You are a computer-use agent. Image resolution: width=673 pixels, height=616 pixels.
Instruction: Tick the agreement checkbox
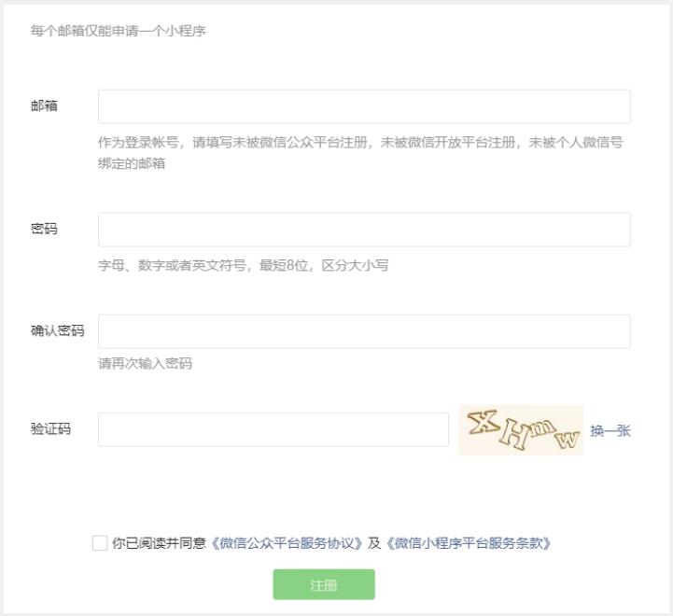(100, 543)
